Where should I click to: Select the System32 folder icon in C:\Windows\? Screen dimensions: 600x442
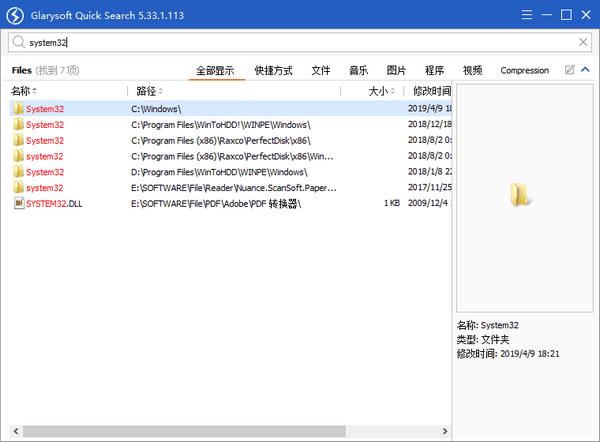click(x=18, y=108)
